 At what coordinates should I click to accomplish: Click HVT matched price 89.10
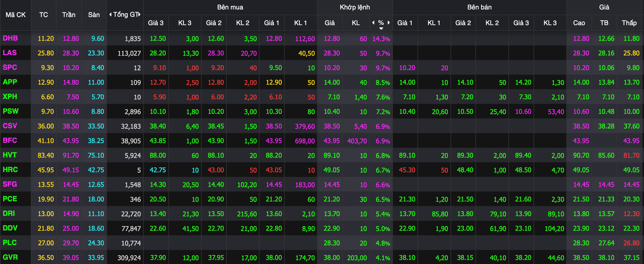(x=329, y=155)
